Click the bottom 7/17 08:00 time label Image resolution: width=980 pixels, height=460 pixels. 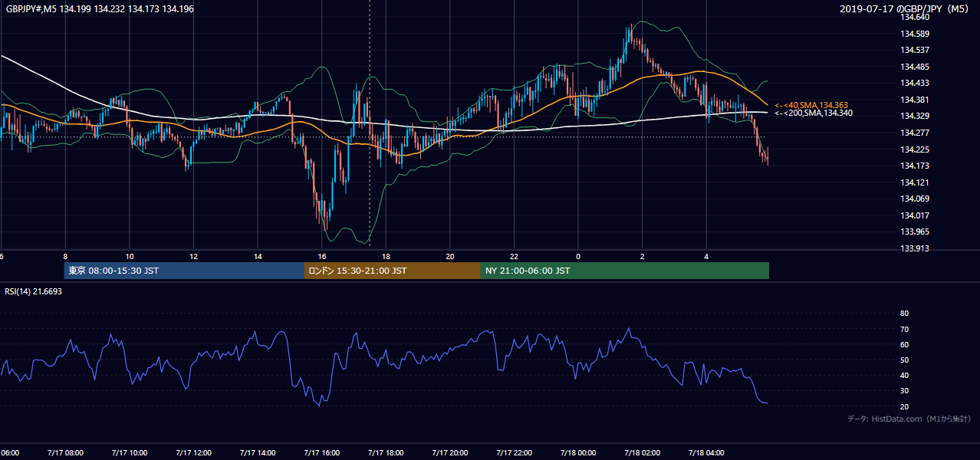pyautogui.click(x=65, y=452)
